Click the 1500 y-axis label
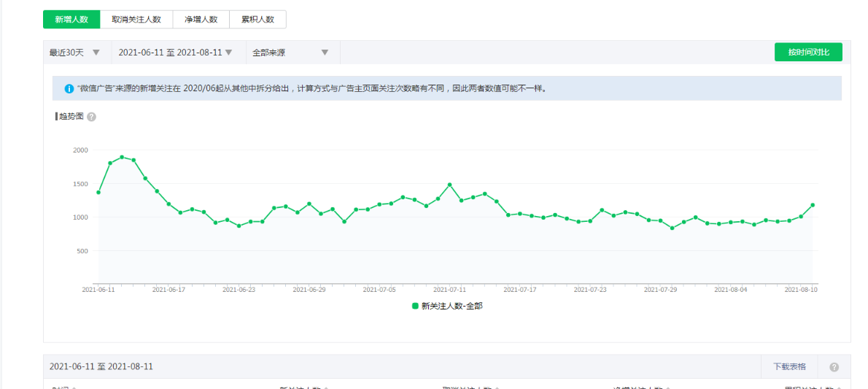The height and width of the screenshot is (389, 868). (x=80, y=184)
